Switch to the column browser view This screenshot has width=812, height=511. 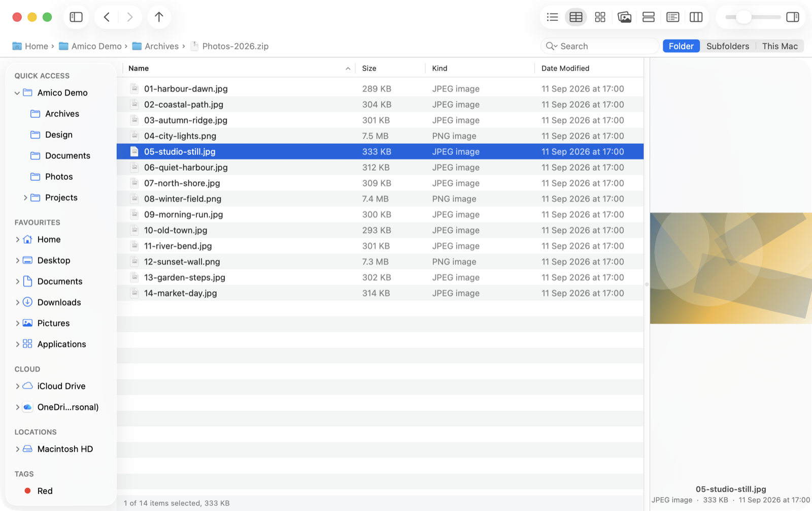(696, 17)
